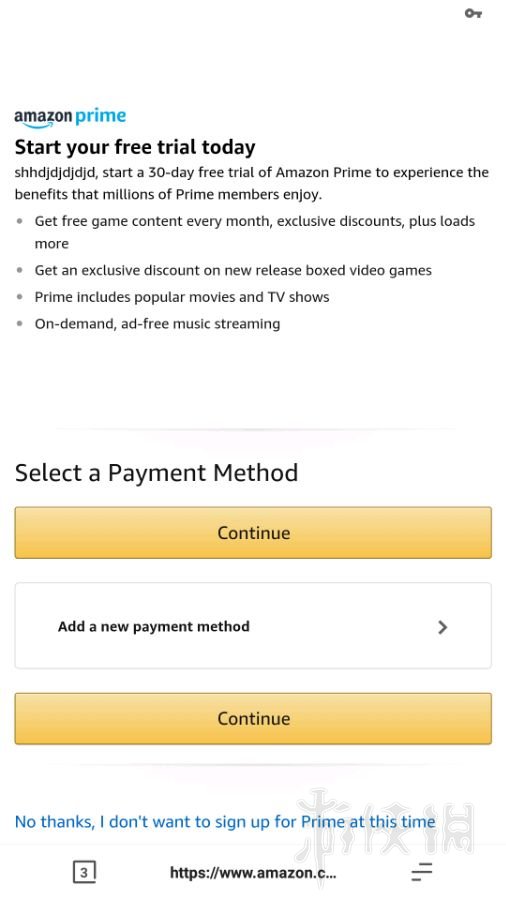Click the boxed video games discount bullet
Viewport: 506px width, 900px height.
tap(233, 270)
